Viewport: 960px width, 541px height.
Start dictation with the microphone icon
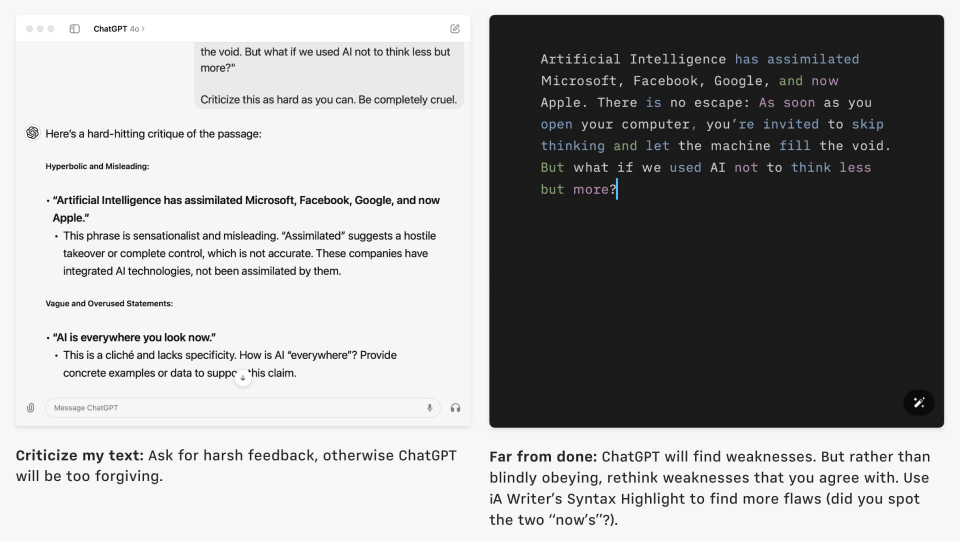[430, 408]
